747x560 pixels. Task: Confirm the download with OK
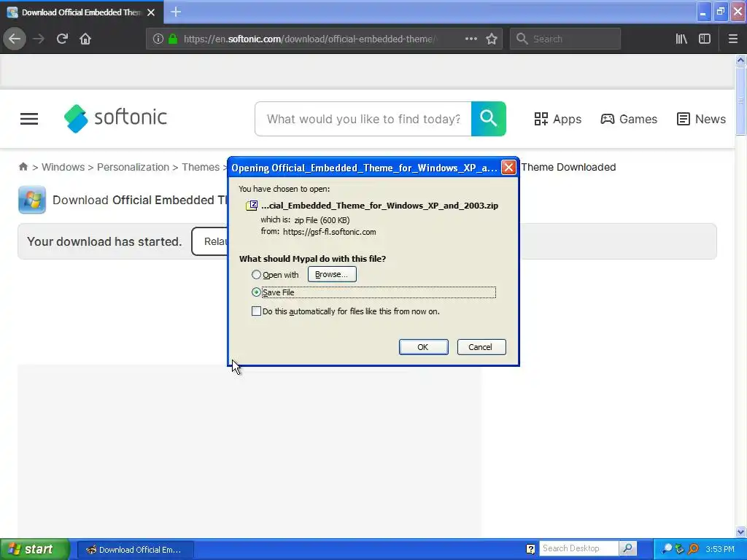(423, 347)
